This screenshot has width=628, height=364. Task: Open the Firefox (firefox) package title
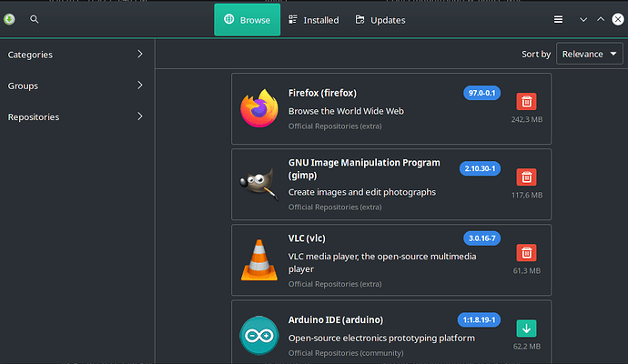[322, 93]
